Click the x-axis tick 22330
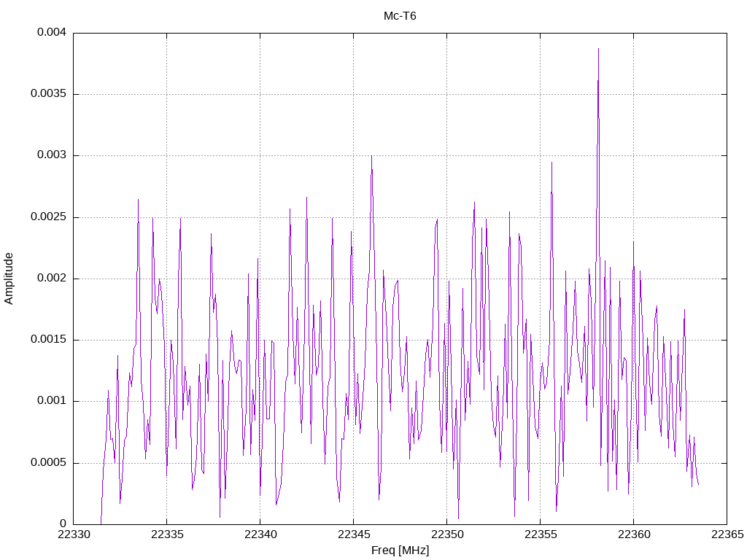Image resolution: width=747 pixels, height=560 pixels. tap(74, 534)
